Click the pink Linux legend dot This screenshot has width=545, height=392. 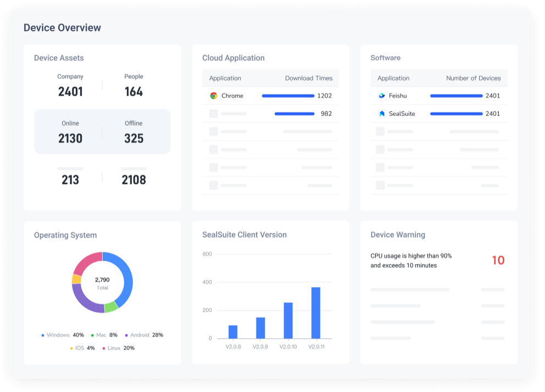pyautogui.click(x=104, y=348)
